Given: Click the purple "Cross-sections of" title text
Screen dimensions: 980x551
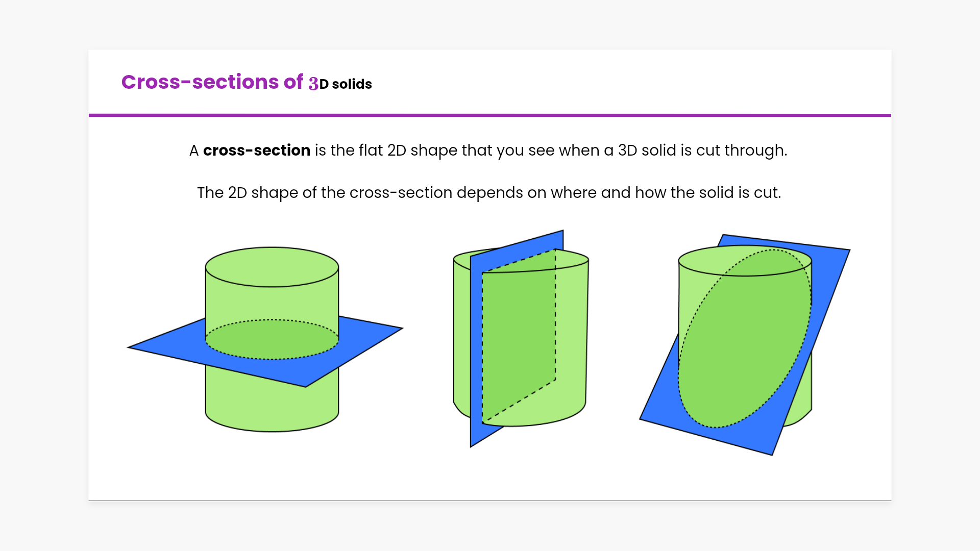Looking at the screenshot, I should coord(212,82).
